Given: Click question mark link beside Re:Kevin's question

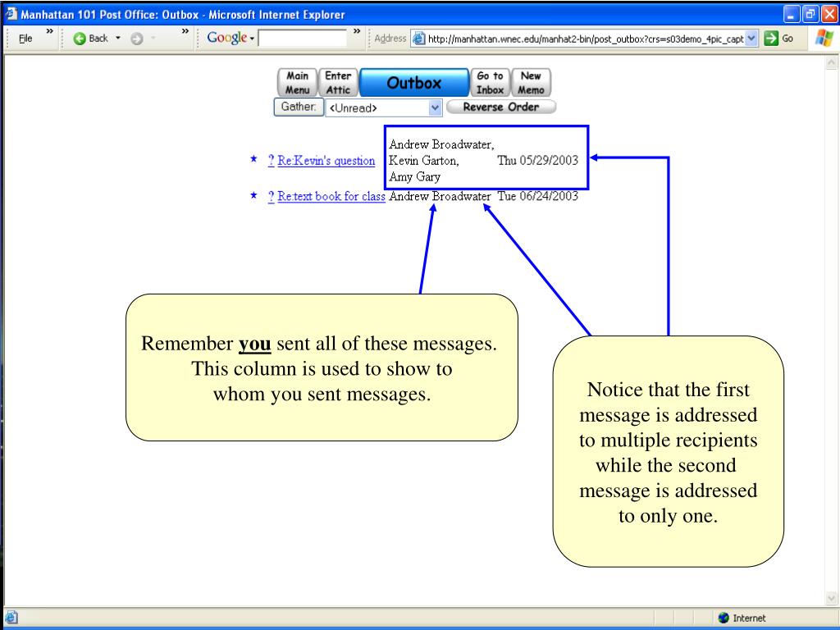Looking at the screenshot, I should pos(271,160).
